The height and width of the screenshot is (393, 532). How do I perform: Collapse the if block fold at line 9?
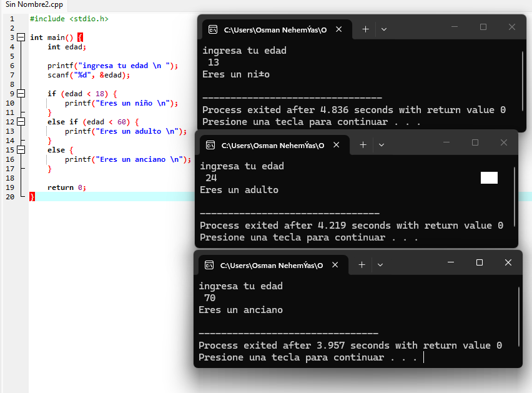(x=21, y=94)
